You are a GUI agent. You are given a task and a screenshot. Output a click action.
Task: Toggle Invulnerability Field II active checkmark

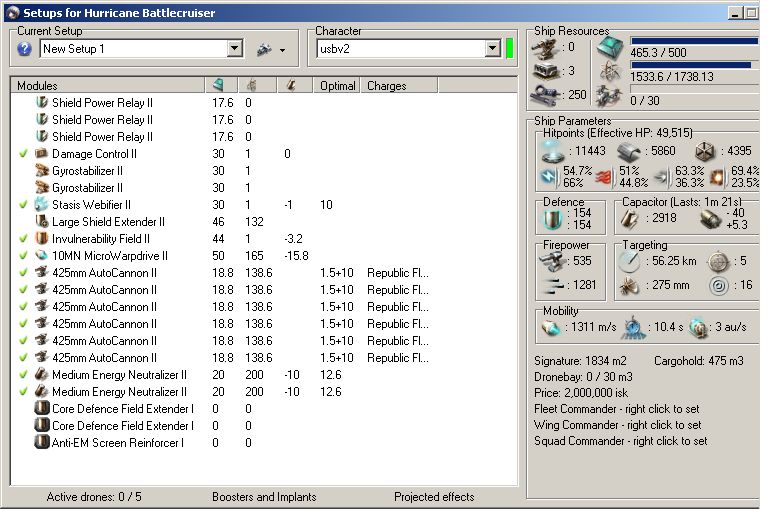[23, 238]
